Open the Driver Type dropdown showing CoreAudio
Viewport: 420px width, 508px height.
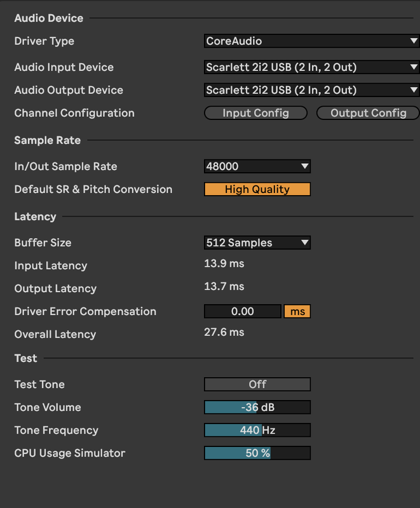coord(312,41)
